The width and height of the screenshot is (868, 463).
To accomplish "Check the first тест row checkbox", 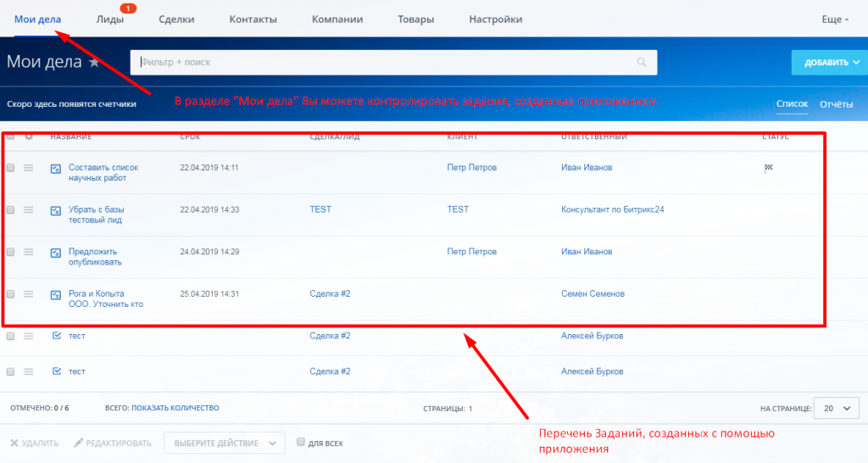I will (x=10, y=336).
